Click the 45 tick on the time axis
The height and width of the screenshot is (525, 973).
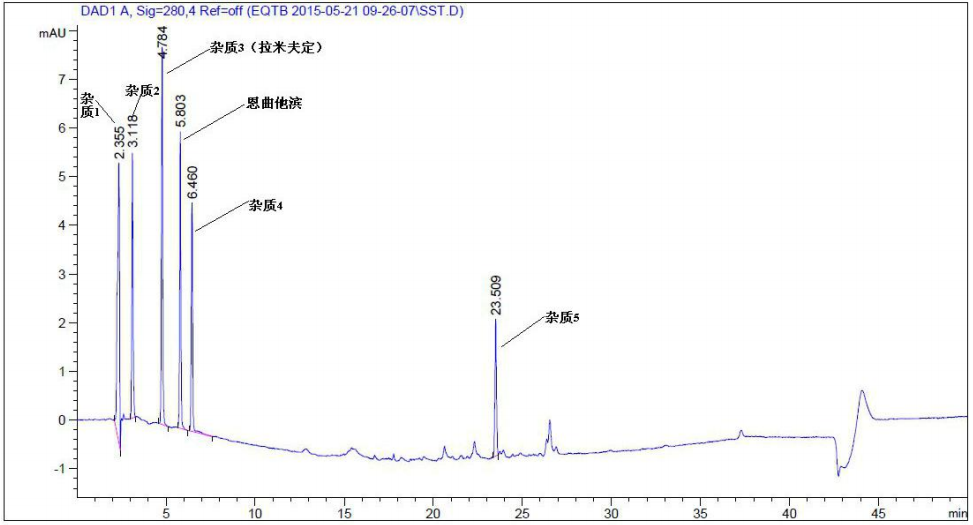point(878,512)
